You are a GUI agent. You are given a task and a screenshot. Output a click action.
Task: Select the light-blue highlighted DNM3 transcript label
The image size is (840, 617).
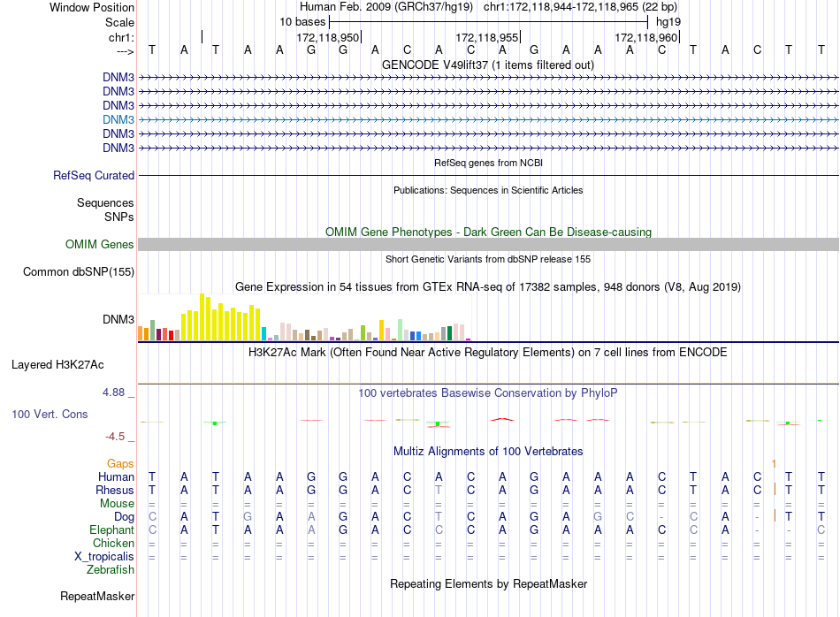[118, 119]
